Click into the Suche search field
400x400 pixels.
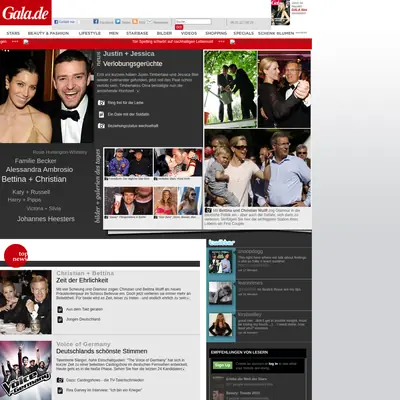click(x=193, y=21)
